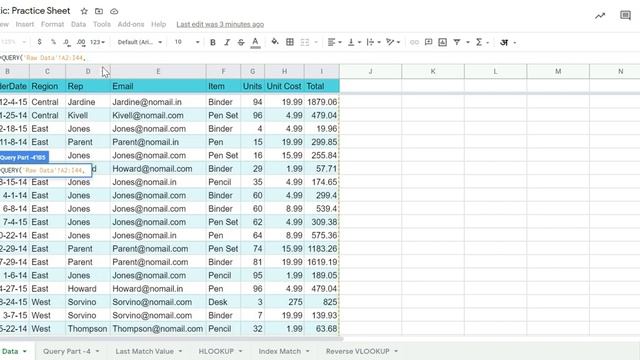This screenshot has height=360, width=640.
Task: Select the Desk item cell
Action: click(x=223, y=302)
